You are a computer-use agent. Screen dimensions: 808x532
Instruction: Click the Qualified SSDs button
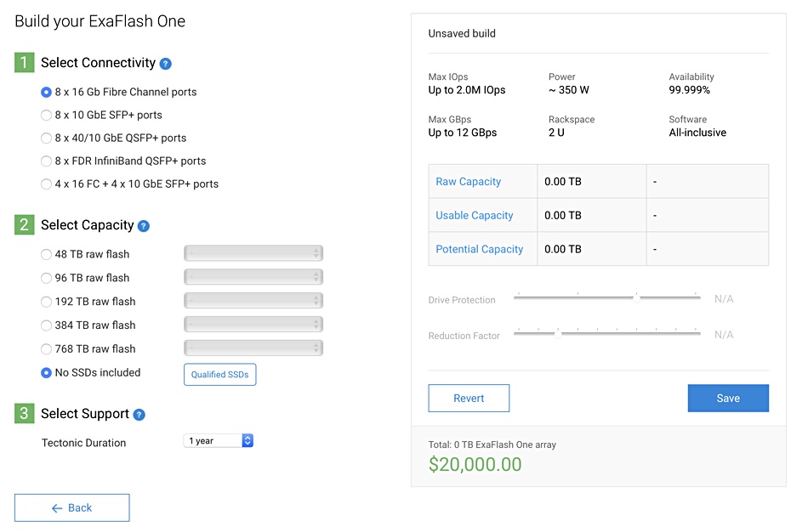(220, 375)
